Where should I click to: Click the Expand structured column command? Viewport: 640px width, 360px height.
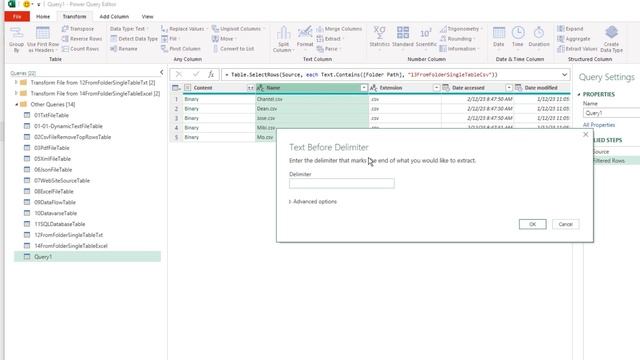(570, 29)
